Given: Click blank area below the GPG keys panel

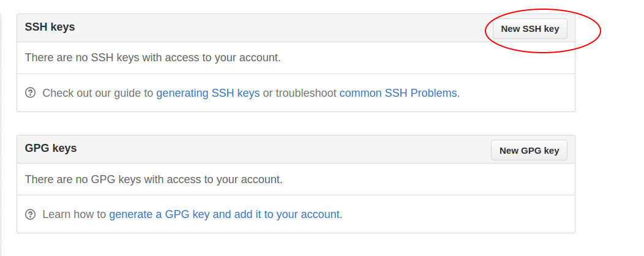Looking at the screenshot, I should coord(296,245).
